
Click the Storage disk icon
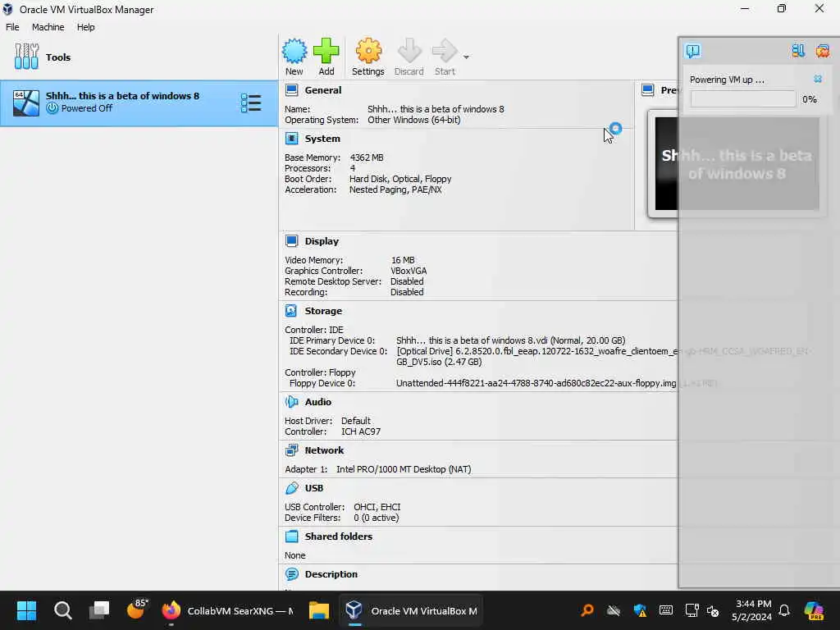pyautogui.click(x=291, y=311)
